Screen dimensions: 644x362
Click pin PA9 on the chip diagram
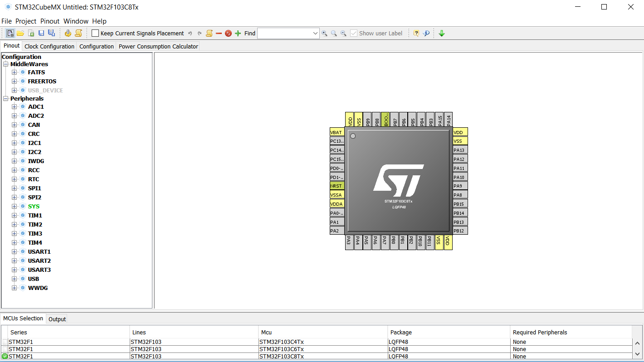(459, 186)
